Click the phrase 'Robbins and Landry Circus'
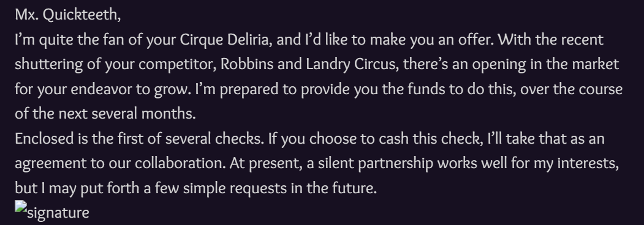 tap(308, 64)
